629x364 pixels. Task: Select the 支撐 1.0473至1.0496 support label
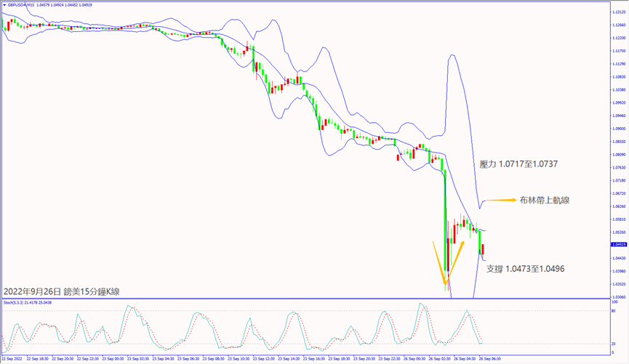tap(525, 269)
